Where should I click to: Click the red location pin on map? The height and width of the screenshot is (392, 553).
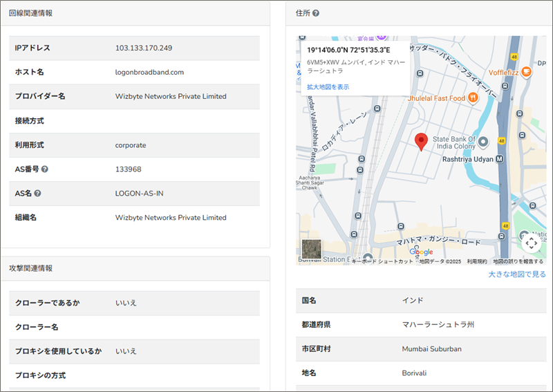coord(421,141)
